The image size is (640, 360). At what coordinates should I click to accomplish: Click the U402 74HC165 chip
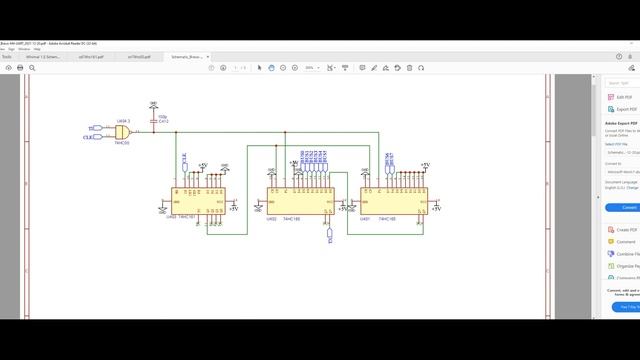tap(301, 201)
